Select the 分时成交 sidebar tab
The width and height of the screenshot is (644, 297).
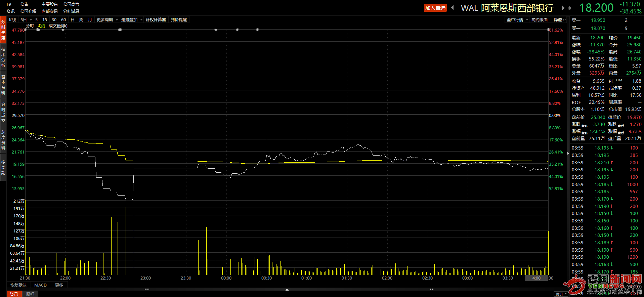click(3, 112)
